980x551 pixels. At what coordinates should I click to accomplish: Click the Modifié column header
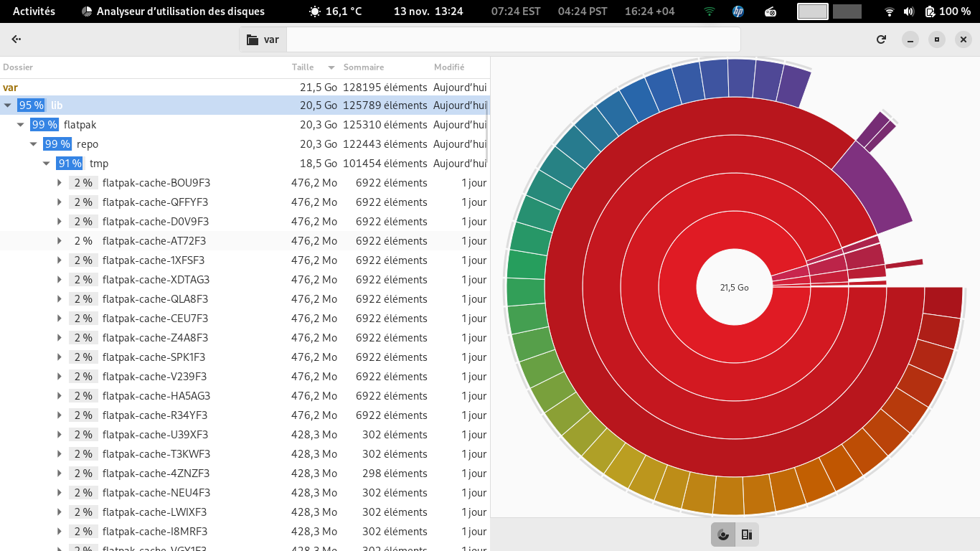449,67
